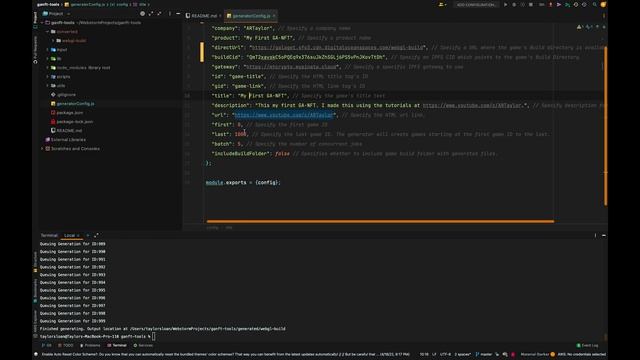Click the 2 spaces indent status item
The width and height of the screenshot is (640, 360).
click(462, 354)
